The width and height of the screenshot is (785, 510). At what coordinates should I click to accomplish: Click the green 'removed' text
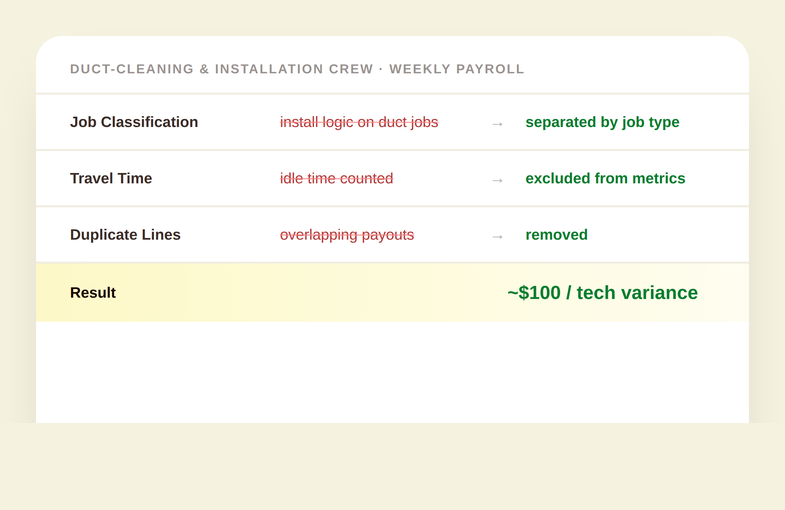[557, 235]
